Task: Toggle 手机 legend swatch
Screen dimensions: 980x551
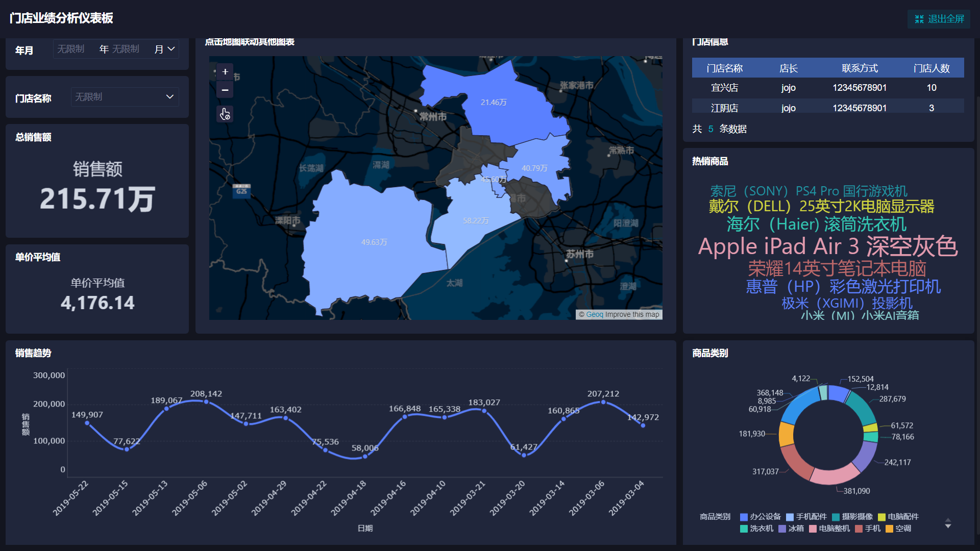Action: pos(859,529)
